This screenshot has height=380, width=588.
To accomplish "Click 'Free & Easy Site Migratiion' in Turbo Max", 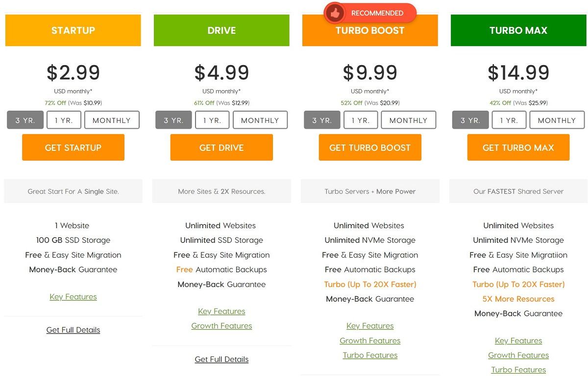I will (x=518, y=255).
